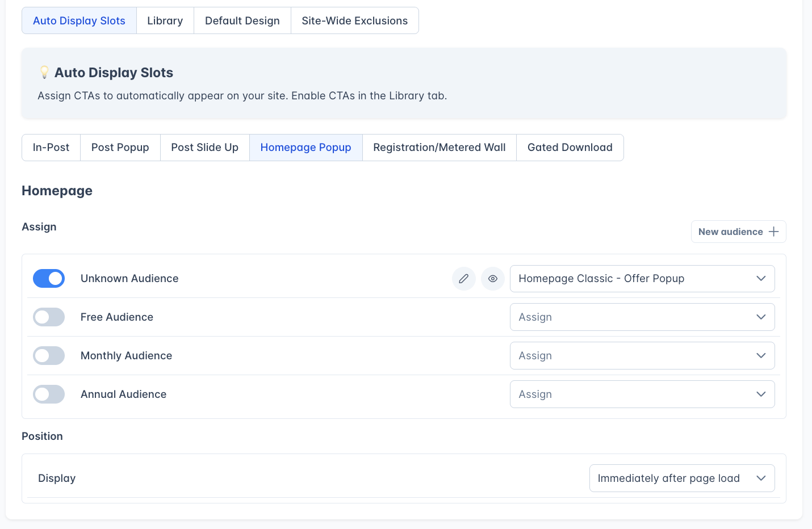Click the Free Audience label

tap(117, 317)
